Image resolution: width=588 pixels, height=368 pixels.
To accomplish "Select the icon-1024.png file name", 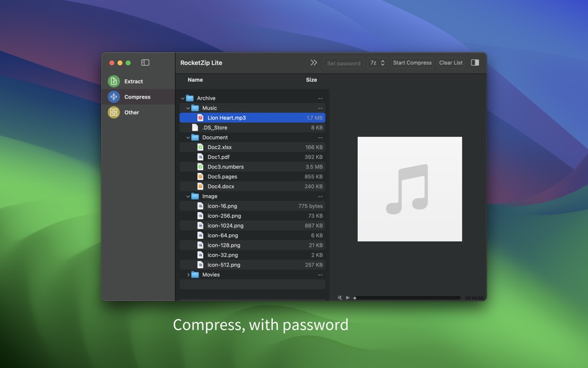I will point(225,226).
